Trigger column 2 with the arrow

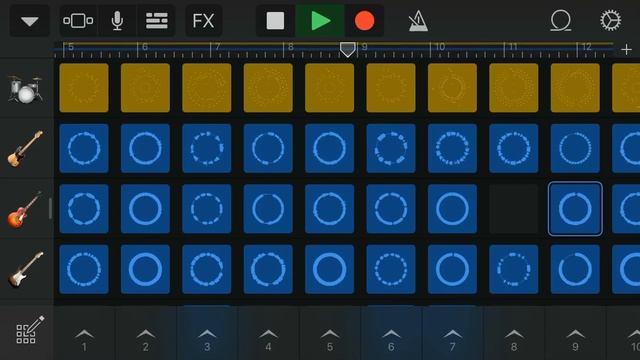[146, 340]
